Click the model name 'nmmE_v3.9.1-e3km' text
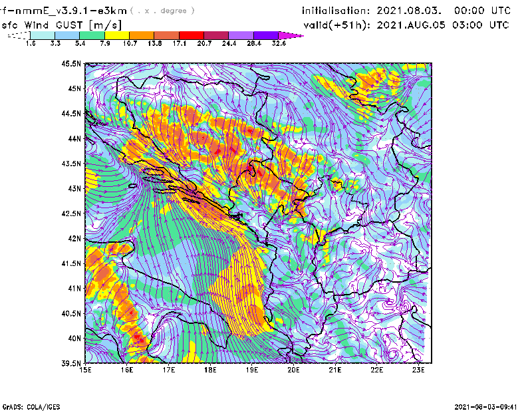532x411 pixels. [x=71, y=11]
